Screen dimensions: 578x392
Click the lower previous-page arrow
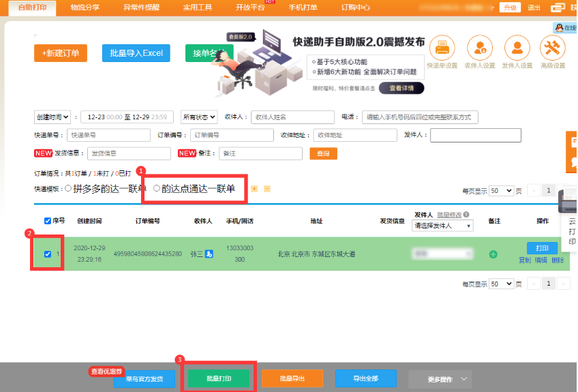click(x=534, y=284)
